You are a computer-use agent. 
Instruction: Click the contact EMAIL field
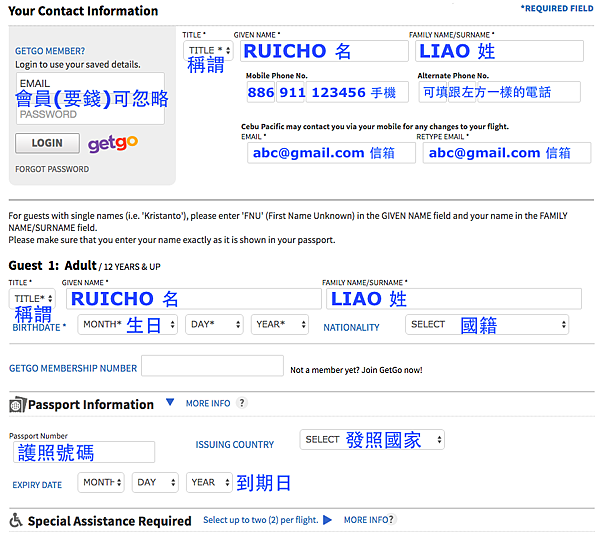pyautogui.click(x=331, y=153)
